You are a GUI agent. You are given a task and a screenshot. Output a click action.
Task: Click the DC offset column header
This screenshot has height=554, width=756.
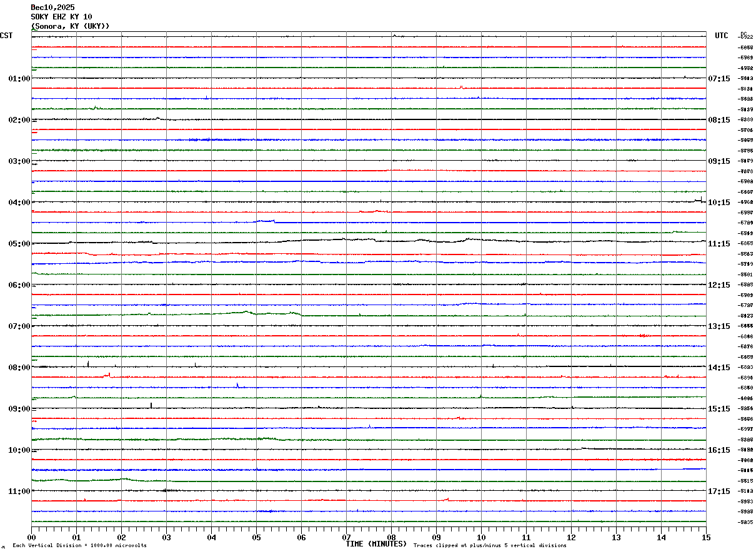click(x=744, y=34)
